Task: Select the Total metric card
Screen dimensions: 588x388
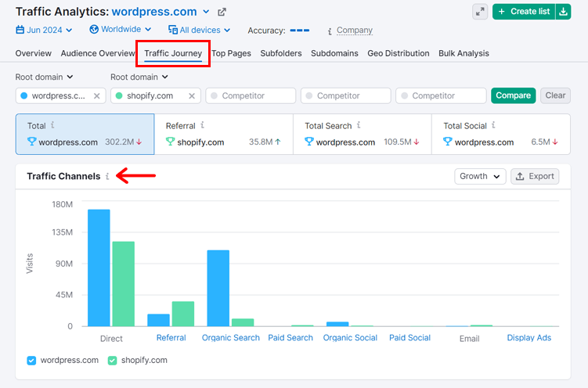Action: coord(85,134)
